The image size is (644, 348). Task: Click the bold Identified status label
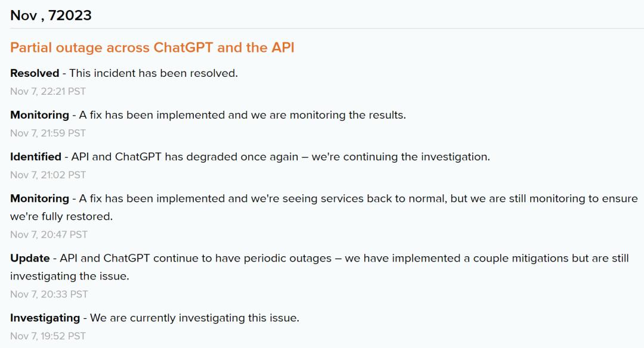(x=36, y=157)
